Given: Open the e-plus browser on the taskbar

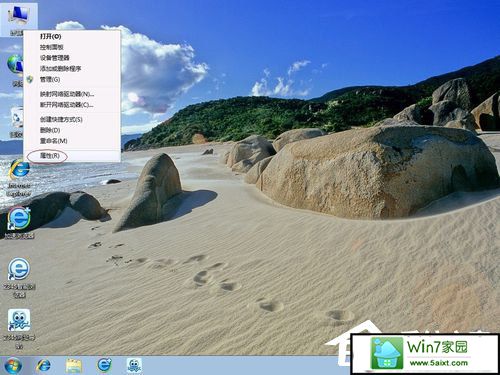Looking at the screenshot, I should 104,365.
